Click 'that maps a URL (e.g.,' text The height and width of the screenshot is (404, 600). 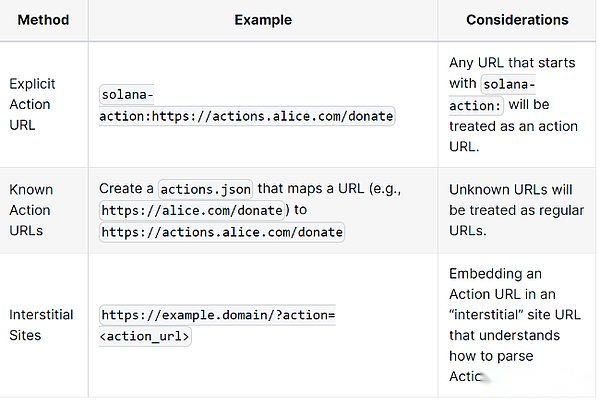329,188
